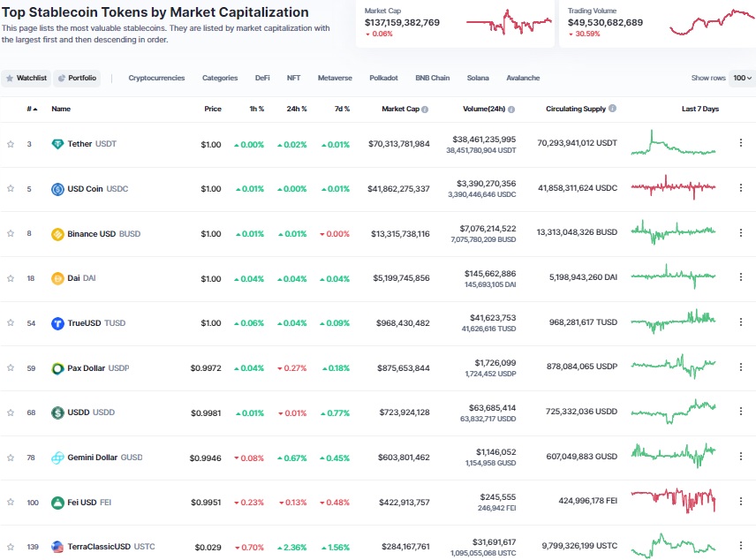Click the Gemini Dollar logo icon

coord(57,458)
